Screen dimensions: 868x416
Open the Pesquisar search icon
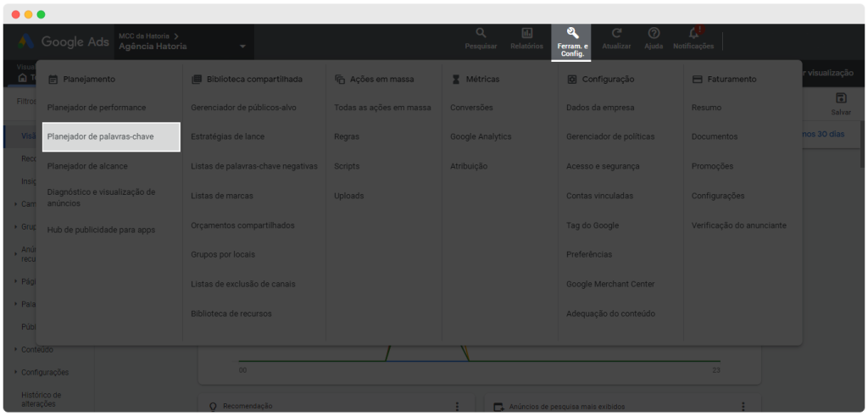click(x=481, y=33)
